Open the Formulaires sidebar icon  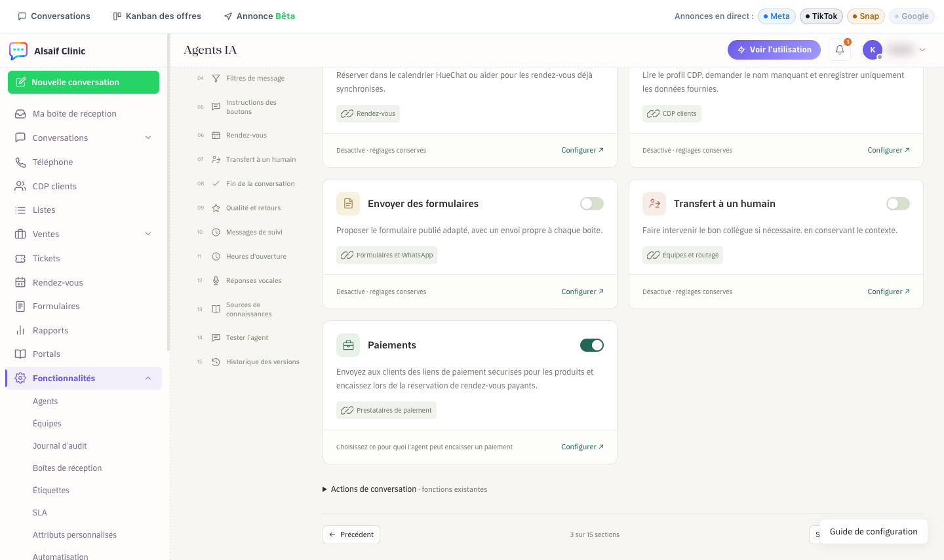(20, 307)
